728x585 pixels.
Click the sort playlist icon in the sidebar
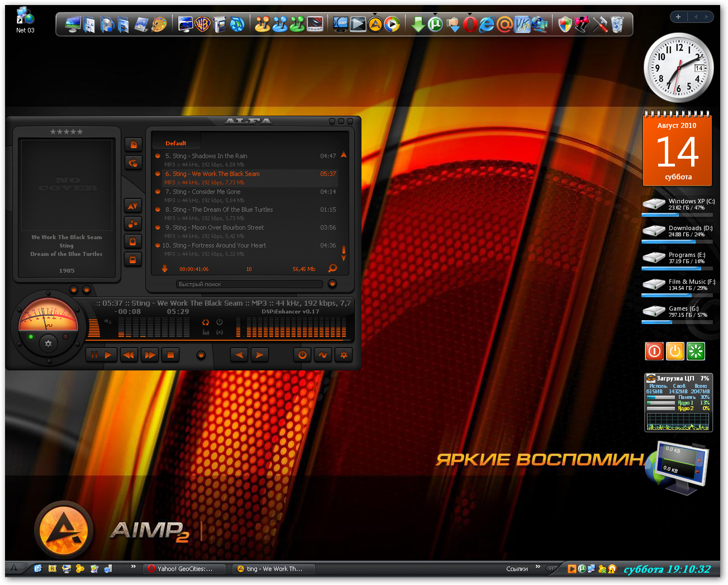[133, 206]
